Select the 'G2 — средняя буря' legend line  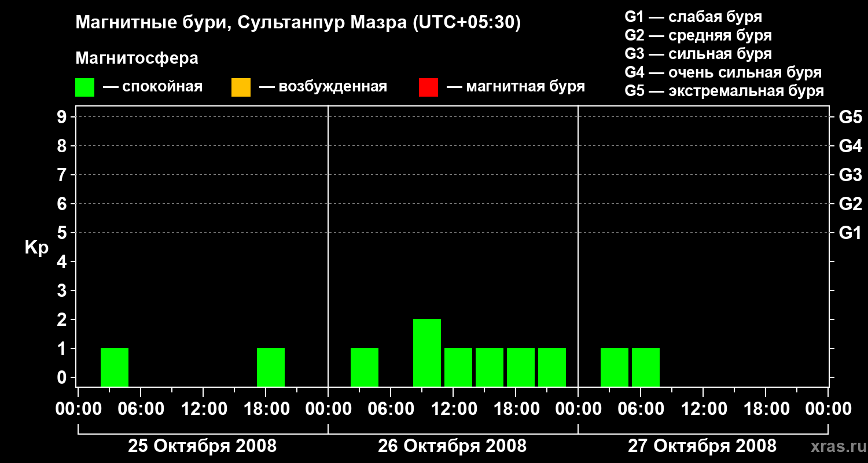click(698, 35)
